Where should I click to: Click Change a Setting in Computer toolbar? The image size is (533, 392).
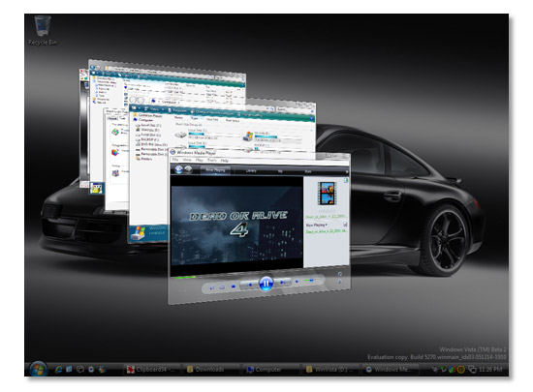pyautogui.click(x=251, y=114)
